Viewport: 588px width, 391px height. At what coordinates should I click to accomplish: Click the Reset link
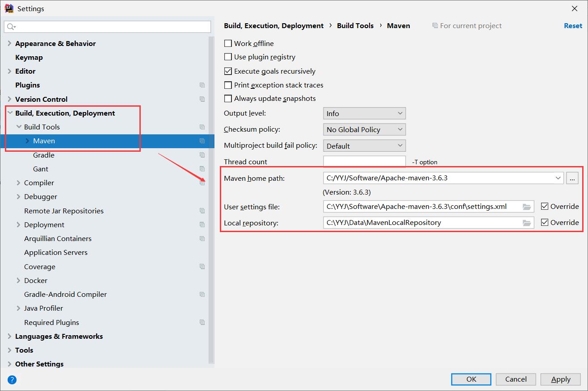pyautogui.click(x=573, y=25)
